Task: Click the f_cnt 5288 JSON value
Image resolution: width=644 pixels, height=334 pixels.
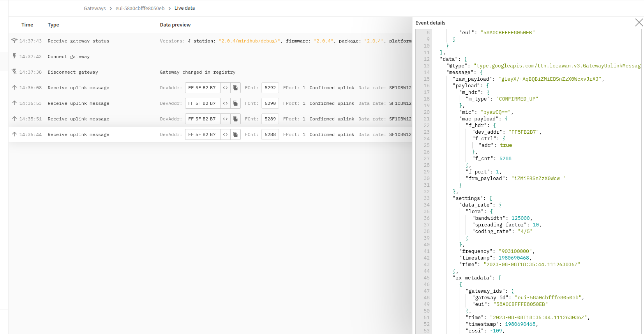Action: click(x=505, y=159)
